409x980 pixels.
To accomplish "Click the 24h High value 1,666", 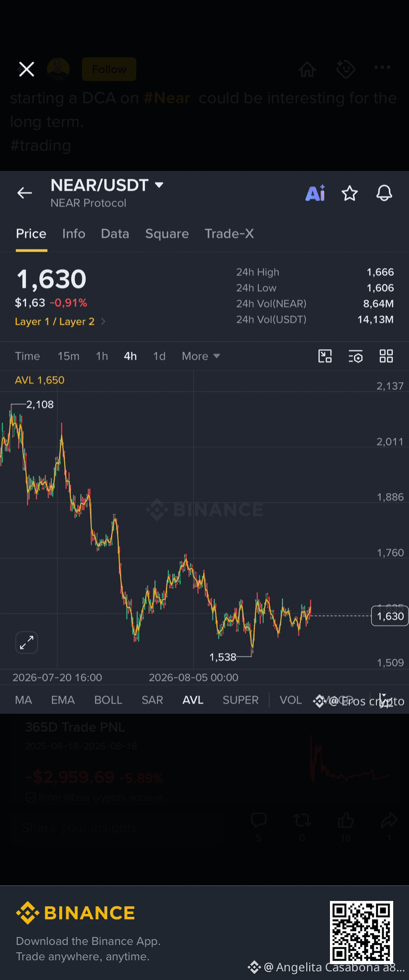I will tap(380, 272).
